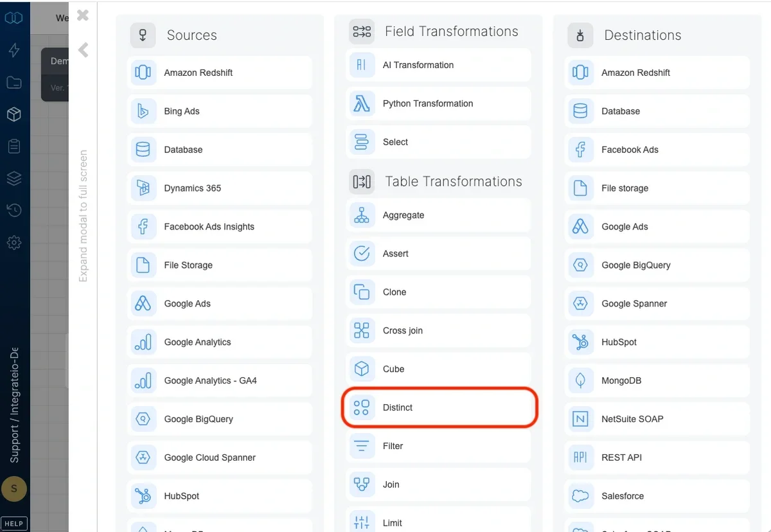Click the Sources heading icon
Image resolution: width=771 pixels, height=532 pixels.
(143, 35)
